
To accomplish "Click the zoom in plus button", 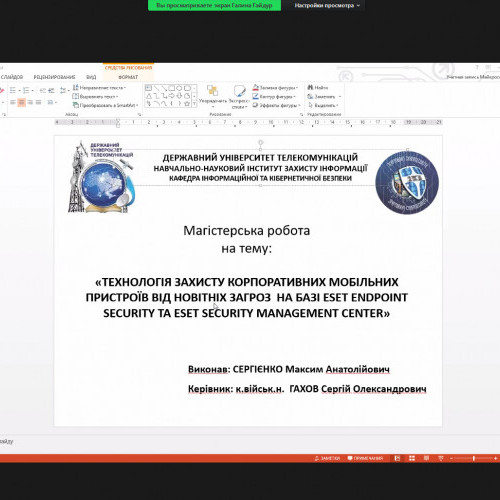I will [x=496, y=458].
